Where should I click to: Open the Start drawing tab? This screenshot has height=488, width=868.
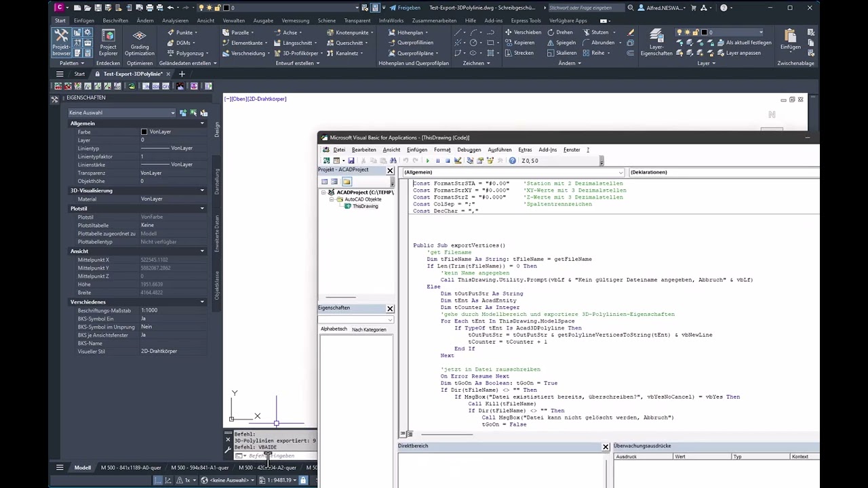[x=79, y=74]
